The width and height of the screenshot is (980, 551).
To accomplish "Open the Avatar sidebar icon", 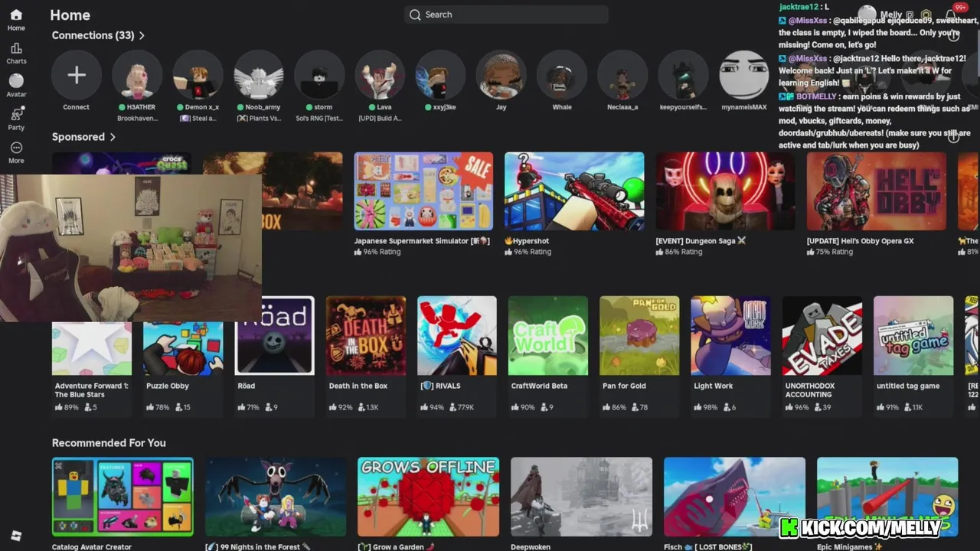I will coord(16,86).
